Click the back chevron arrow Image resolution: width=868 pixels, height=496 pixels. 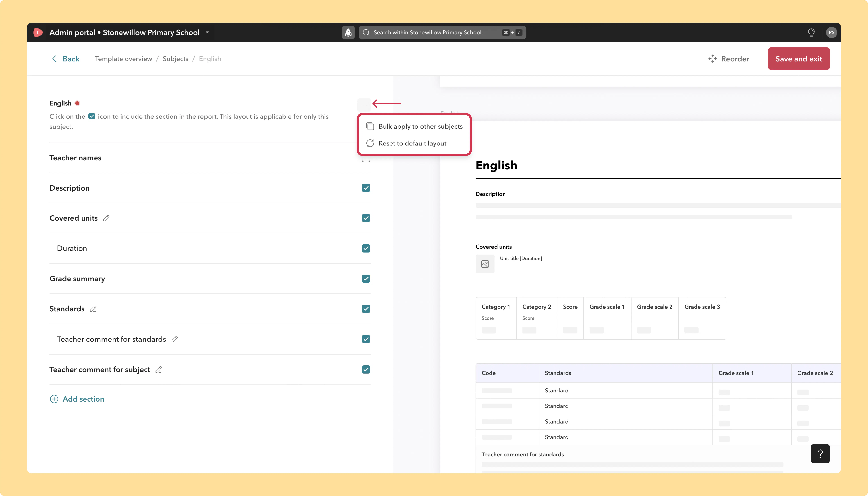coord(54,59)
